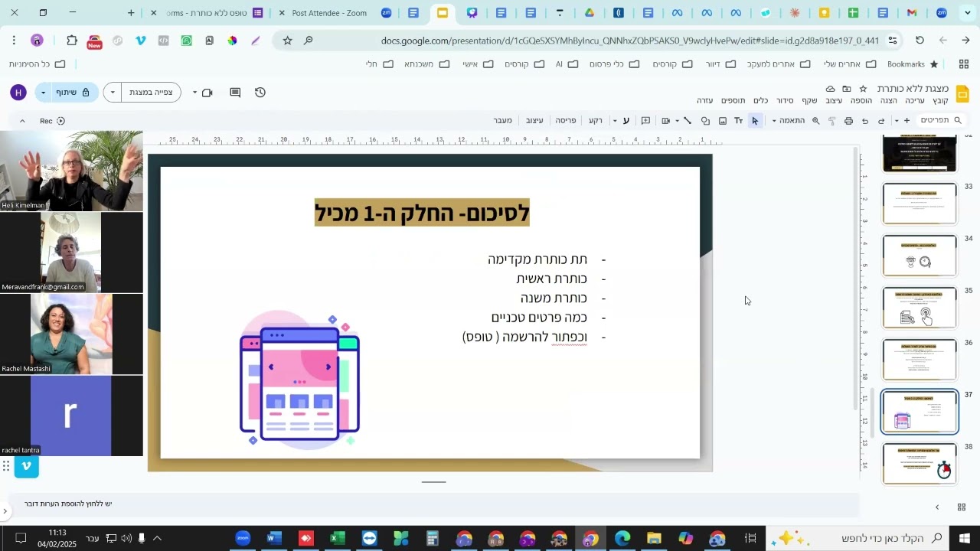Expand new slide layout dropdown arrow

point(896,121)
